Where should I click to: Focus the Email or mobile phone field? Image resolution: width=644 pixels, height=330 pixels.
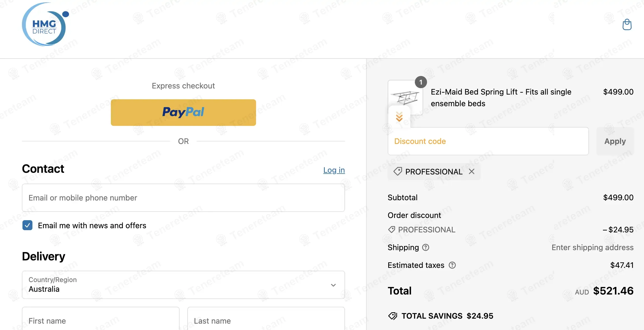coord(183,198)
